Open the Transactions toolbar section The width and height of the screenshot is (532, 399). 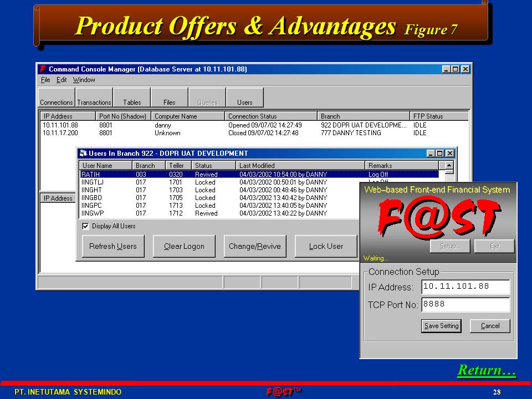94,98
